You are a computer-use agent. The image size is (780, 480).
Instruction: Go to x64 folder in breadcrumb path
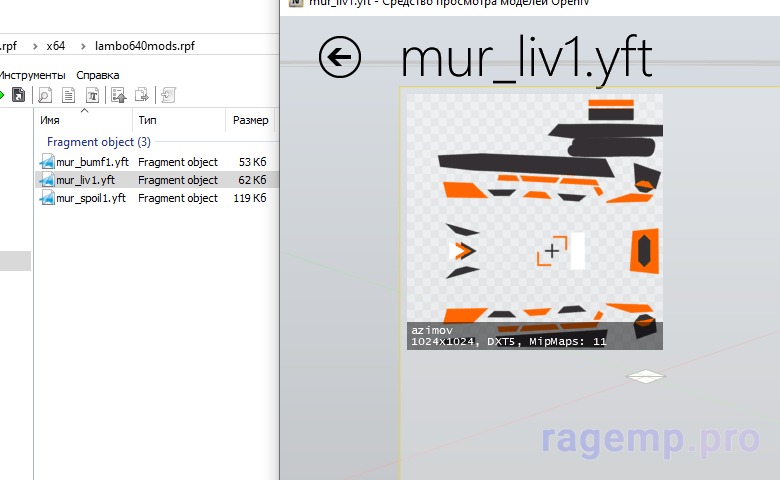[55, 46]
